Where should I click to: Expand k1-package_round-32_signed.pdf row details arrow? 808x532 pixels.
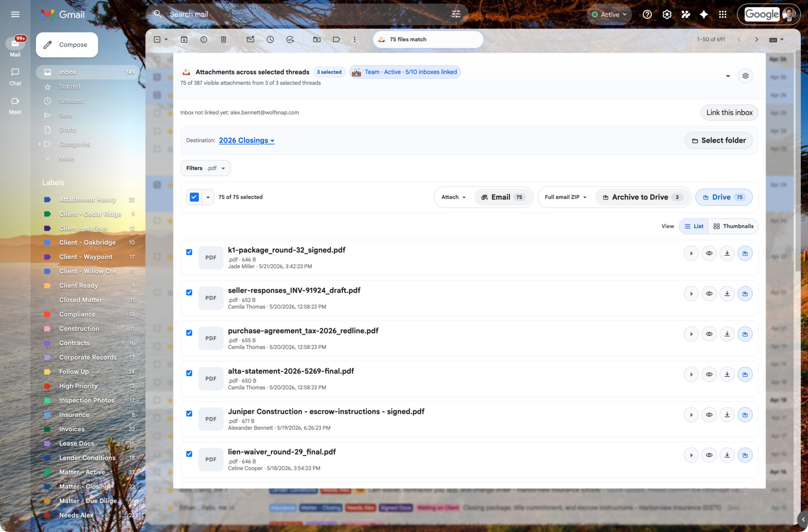coord(691,253)
